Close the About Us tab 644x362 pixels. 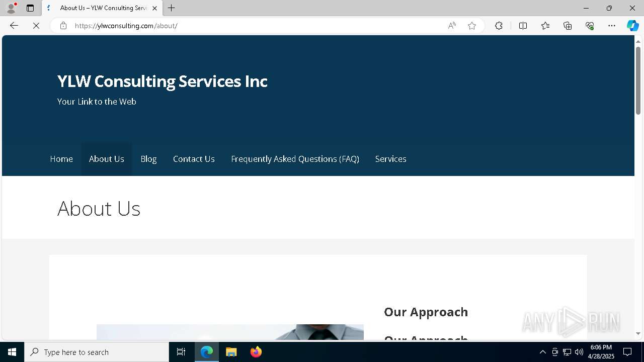154,8
